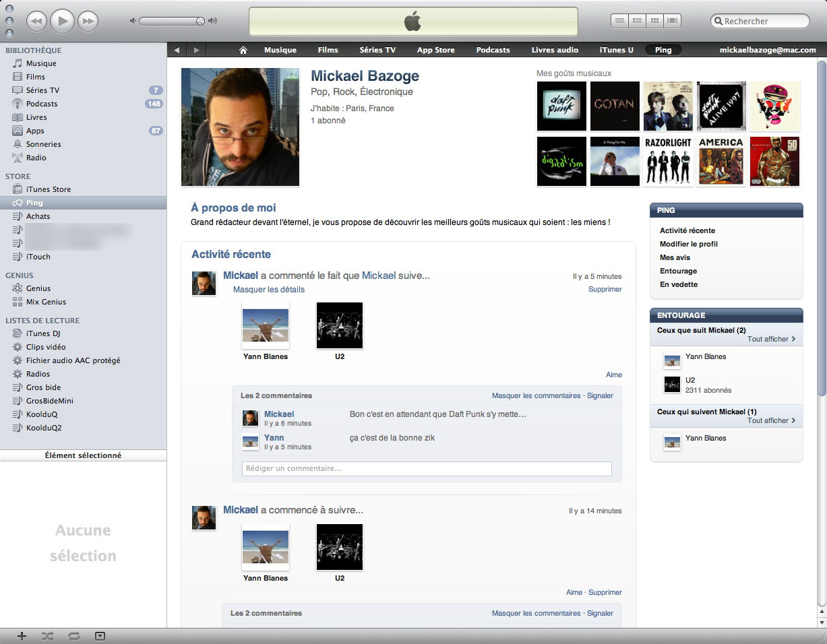Open the Livres audio tab
The height and width of the screenshot is (644, 827).
555,50
